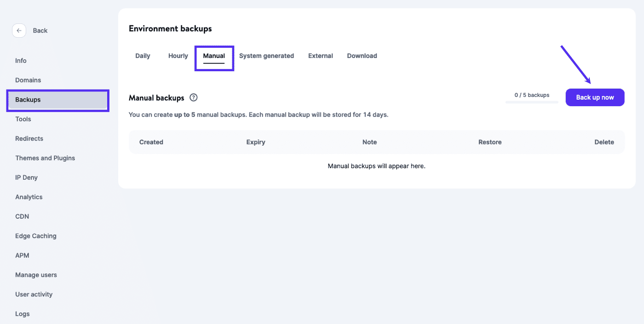Navigate to the IP Deny page
Viewport: 644px width, 324px height.
(x=26, y=177)
